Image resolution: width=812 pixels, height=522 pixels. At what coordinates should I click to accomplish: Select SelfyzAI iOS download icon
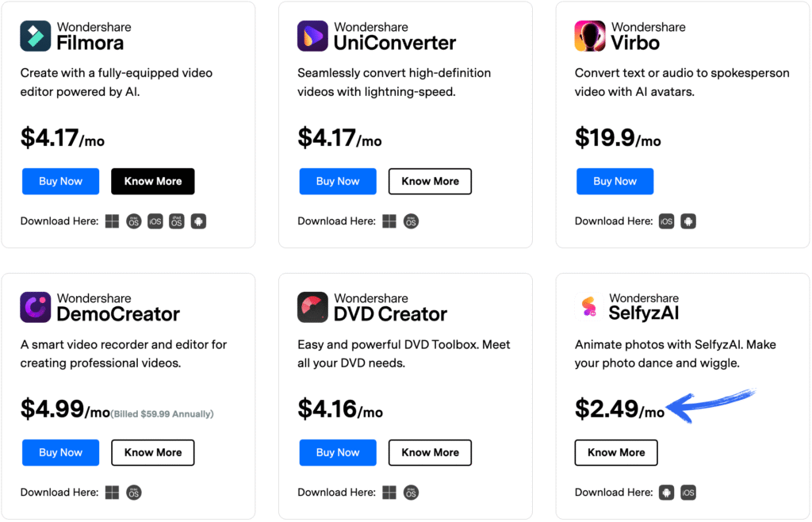coord(688,493)
